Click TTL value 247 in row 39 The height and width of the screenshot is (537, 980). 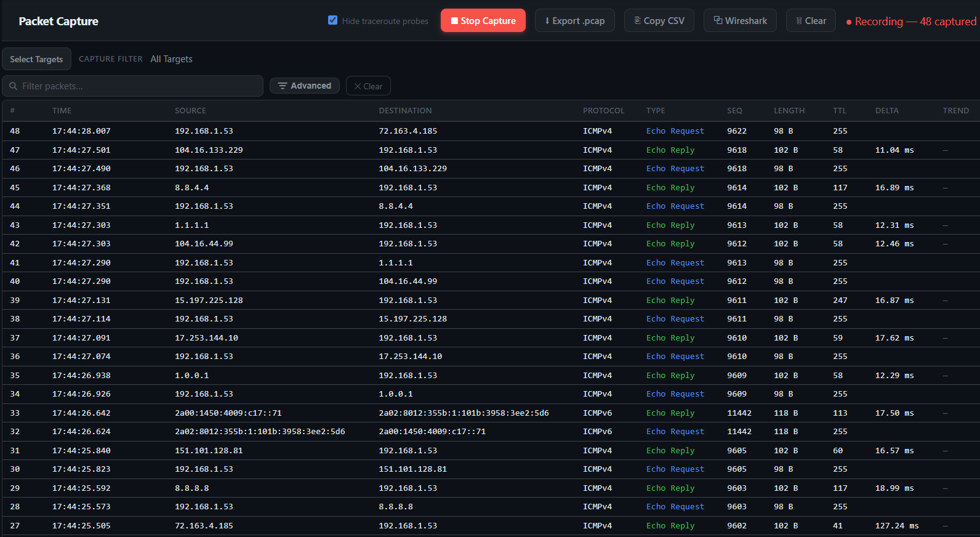840,301
